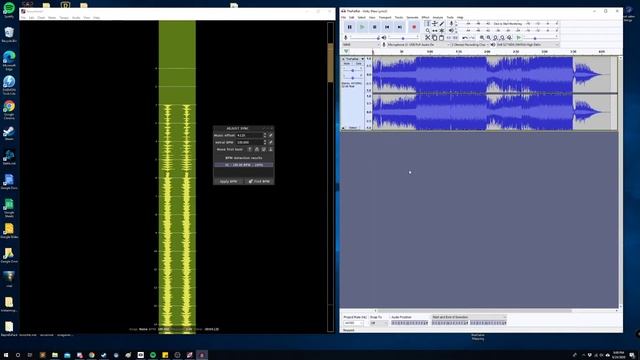Screen dimensions: 640x360
Task: Click the Initial BPM input field
Action: 250,142
